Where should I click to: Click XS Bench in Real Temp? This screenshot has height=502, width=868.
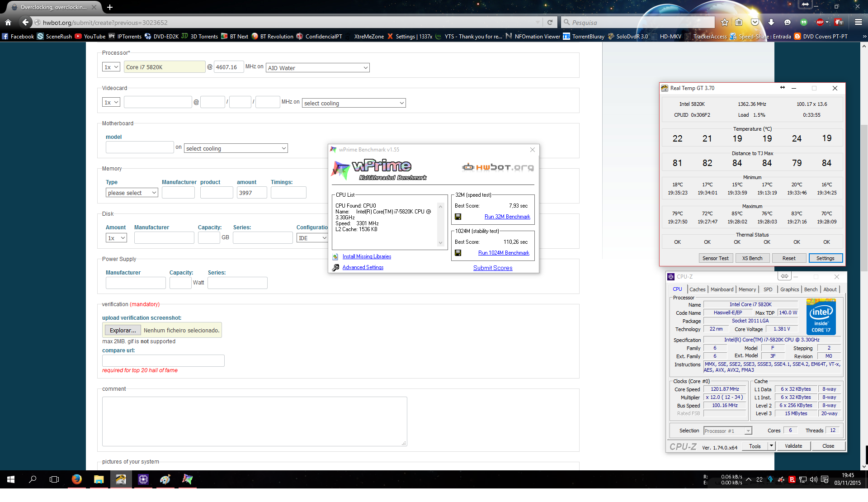pos(752,258)
